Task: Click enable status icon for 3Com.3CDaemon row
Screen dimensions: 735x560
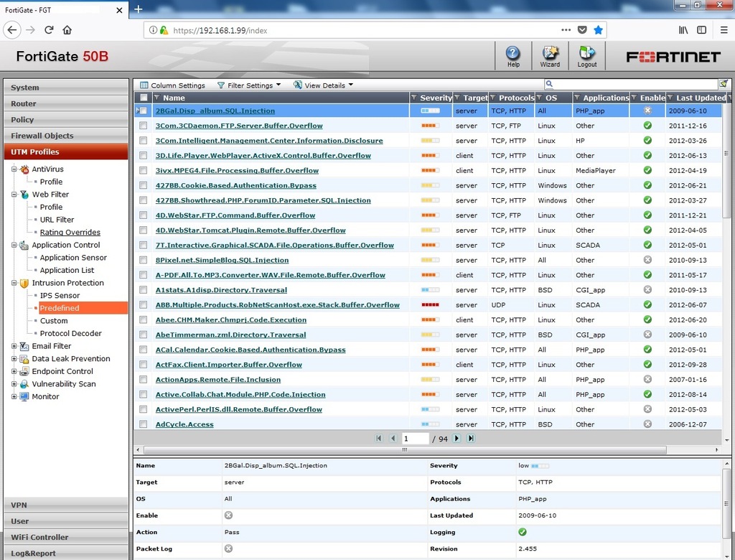Action: [647, 125]
